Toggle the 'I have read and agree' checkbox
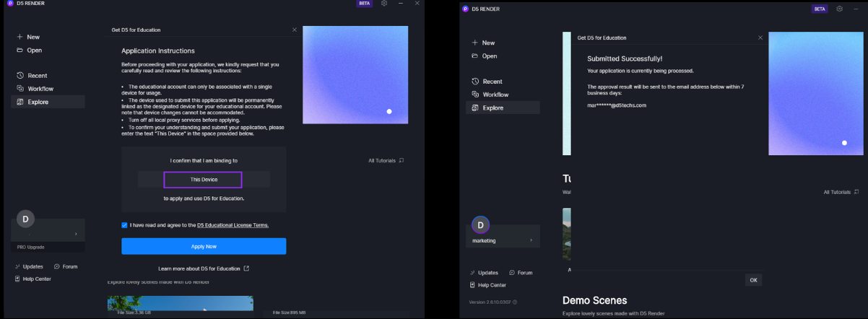The height and width of the screenshot is (319, 868). tap(125, 225)
